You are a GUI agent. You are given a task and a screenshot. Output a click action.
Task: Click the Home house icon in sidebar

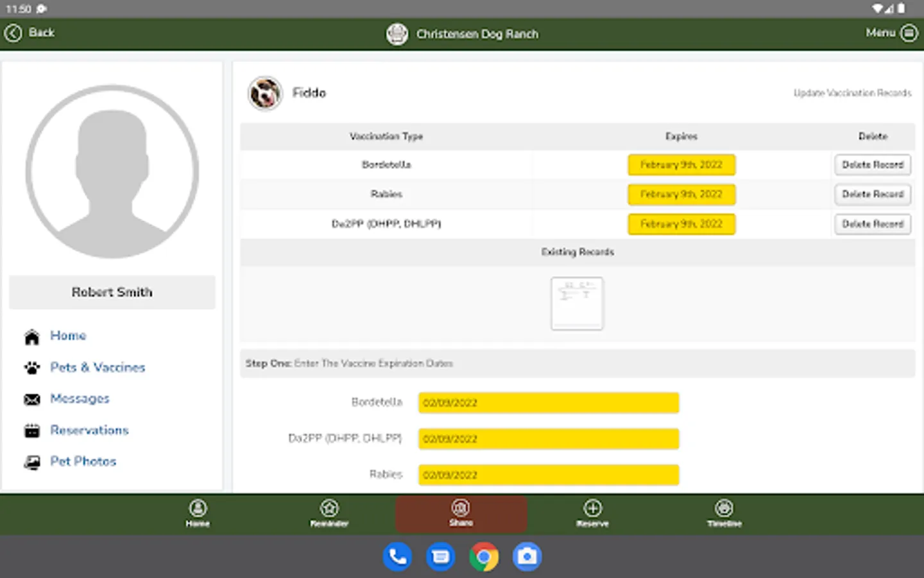click(x=31, y=337)
